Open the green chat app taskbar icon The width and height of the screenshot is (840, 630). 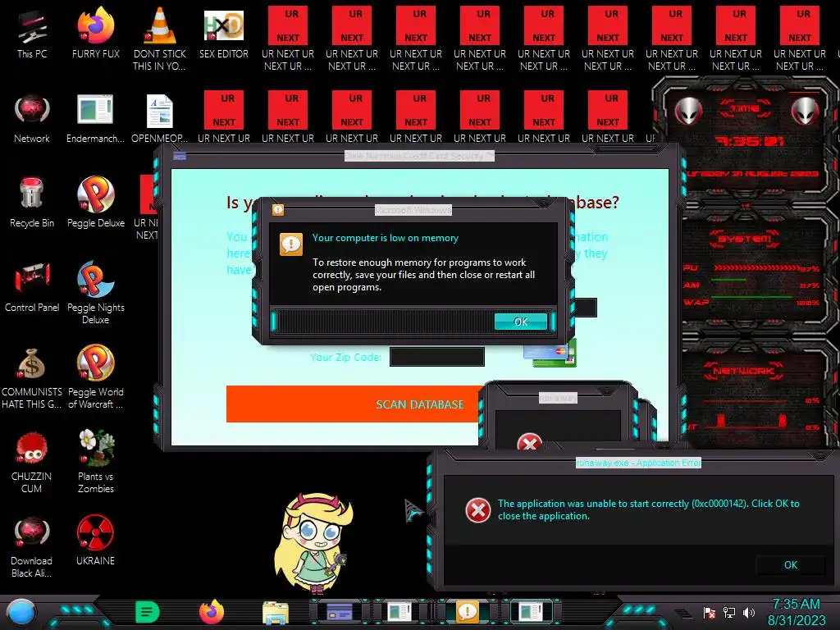148,612
